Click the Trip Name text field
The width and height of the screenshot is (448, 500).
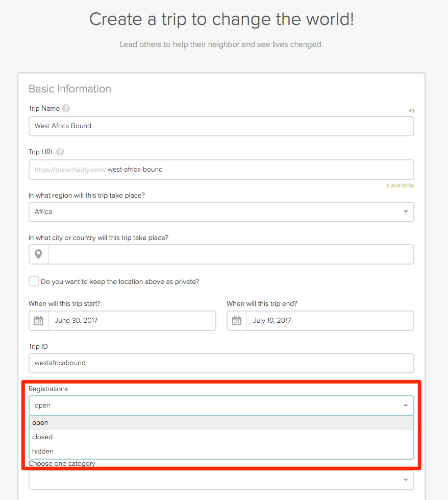221,126
